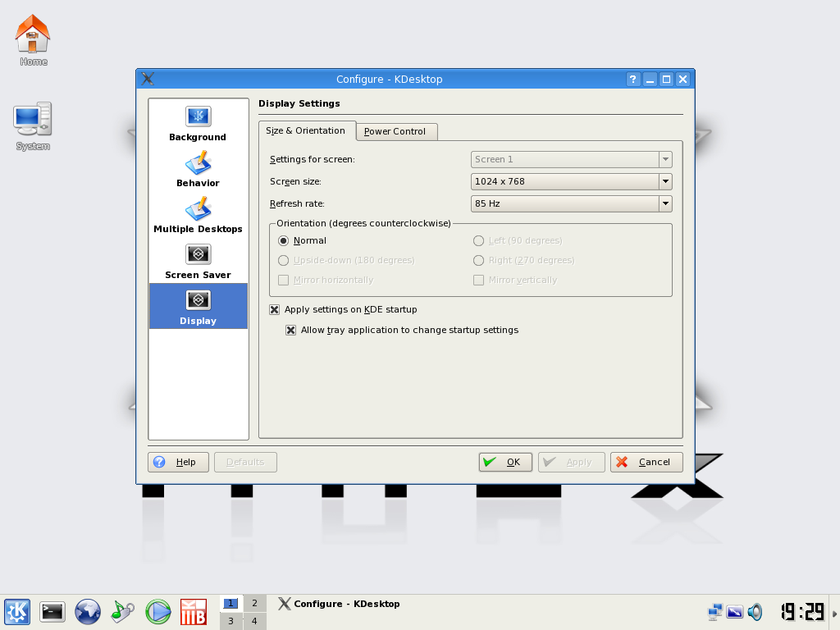The height and width of the screenshot is (630, 840).
Task: Click the Apply button
Action: [572, 463]
